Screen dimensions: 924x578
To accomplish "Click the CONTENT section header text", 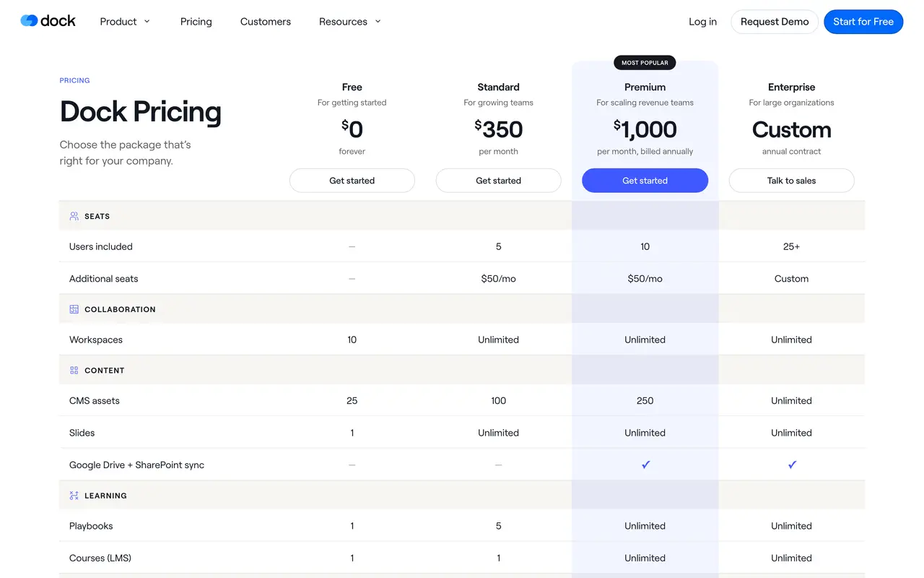I will pos(105,370).
